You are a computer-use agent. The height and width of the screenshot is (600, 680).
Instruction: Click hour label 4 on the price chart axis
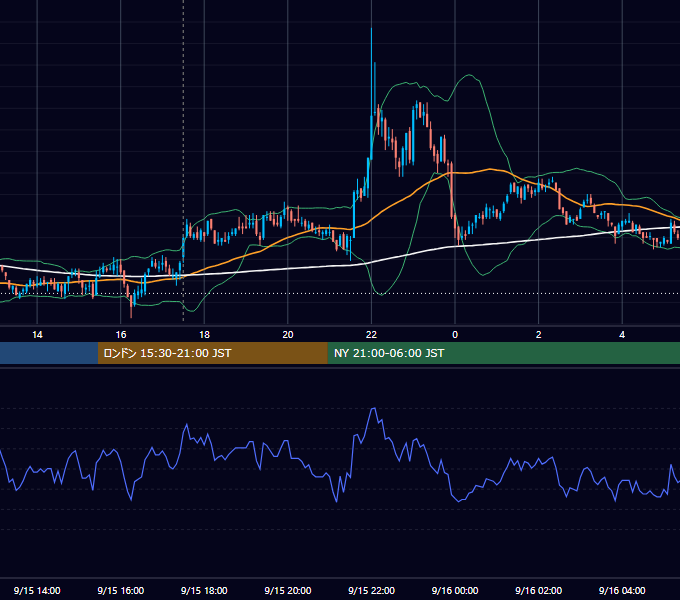(622, 334)
